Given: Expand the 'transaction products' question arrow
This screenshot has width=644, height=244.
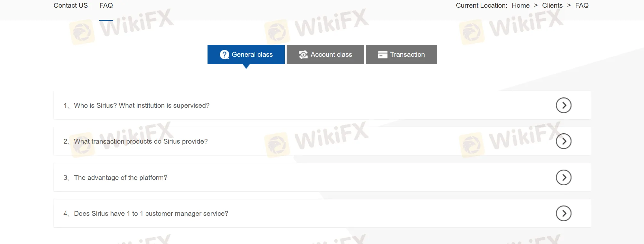Looking at the screenshot, I should click(564, 141).
